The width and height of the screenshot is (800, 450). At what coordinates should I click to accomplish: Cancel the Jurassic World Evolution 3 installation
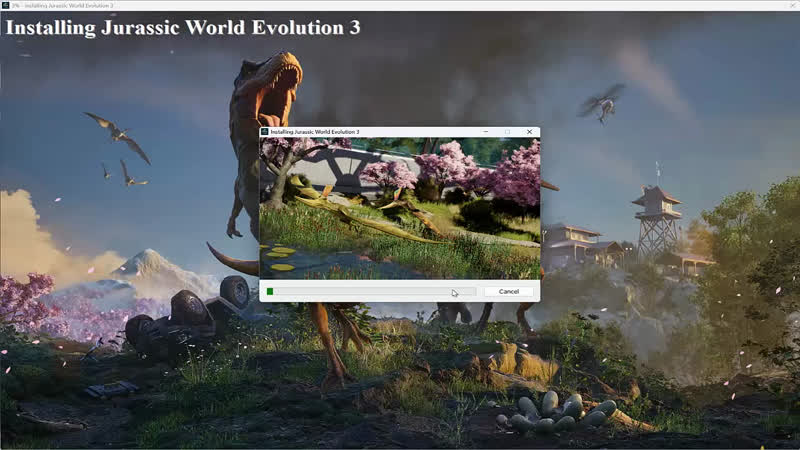tap(508, 291)
